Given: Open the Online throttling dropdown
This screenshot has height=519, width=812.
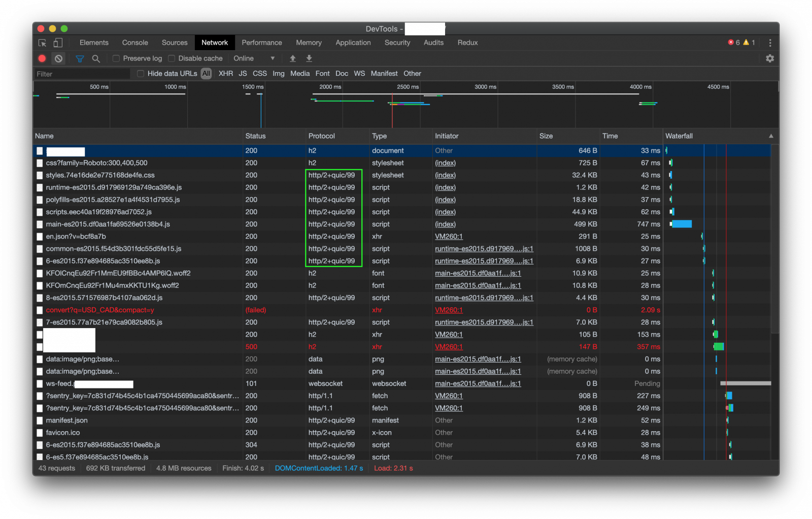Looking at the screenshot, I should (x=254, y=59).
